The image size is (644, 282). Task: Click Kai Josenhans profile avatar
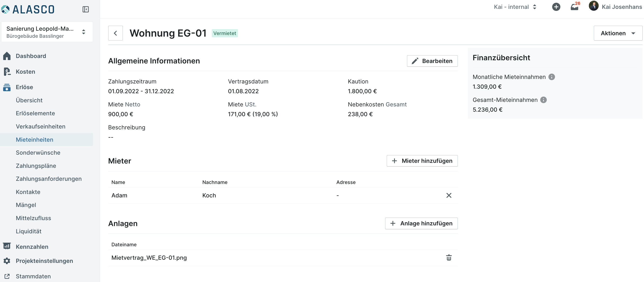click(593, 6)
